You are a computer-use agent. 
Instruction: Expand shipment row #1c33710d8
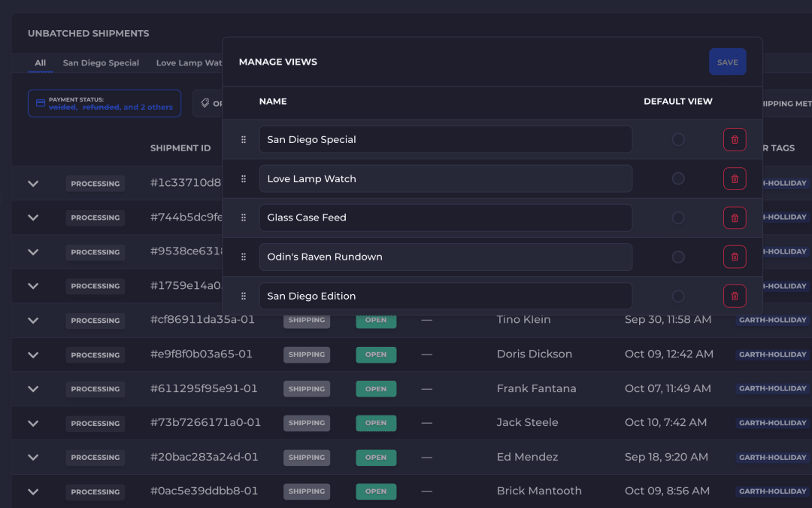tap(33, 184)
